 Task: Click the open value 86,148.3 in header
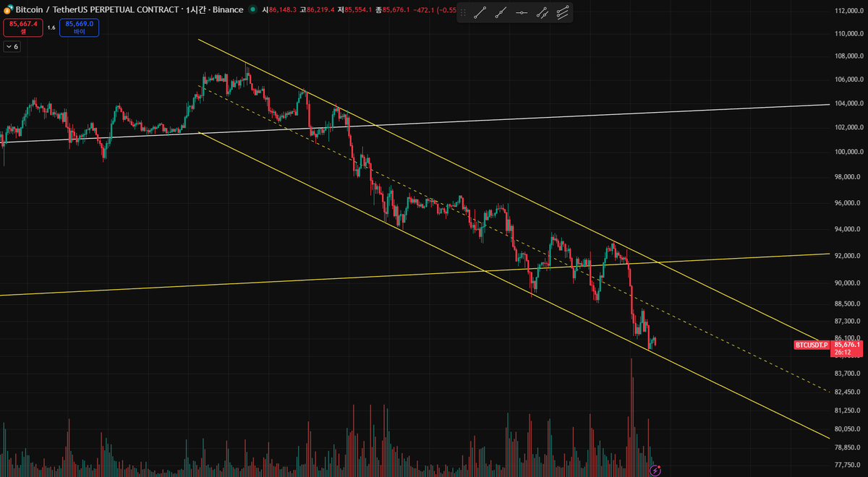point(283,9)
